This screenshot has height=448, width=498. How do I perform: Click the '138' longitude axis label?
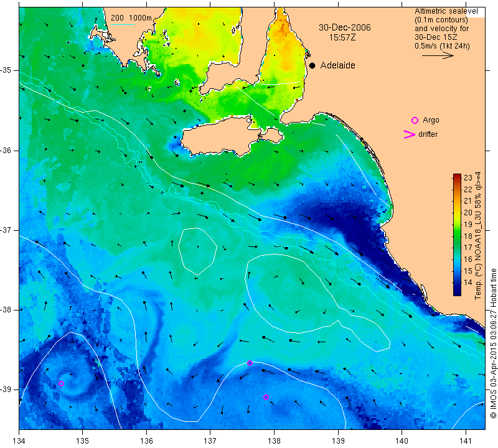click(274, 441)
